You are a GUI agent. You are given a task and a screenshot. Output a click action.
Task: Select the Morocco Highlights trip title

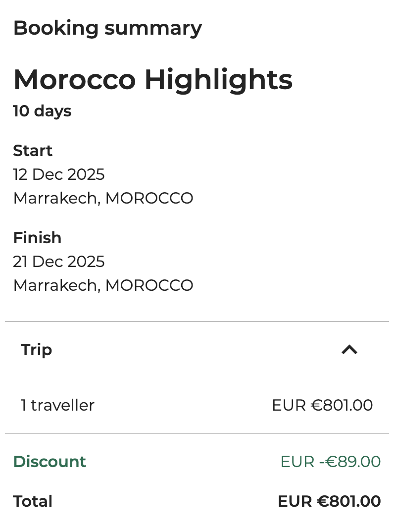pos(153,79)
